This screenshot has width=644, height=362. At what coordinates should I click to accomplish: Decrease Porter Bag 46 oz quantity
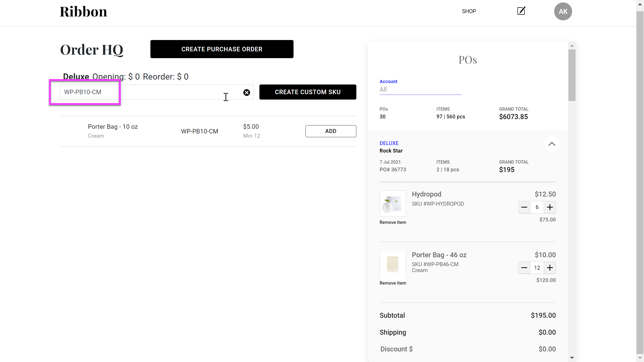coord(524,268)
